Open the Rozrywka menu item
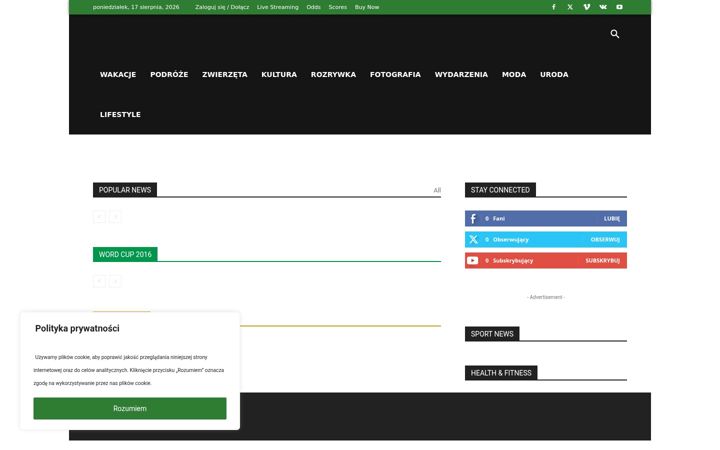720x450 pixels. 333,74
